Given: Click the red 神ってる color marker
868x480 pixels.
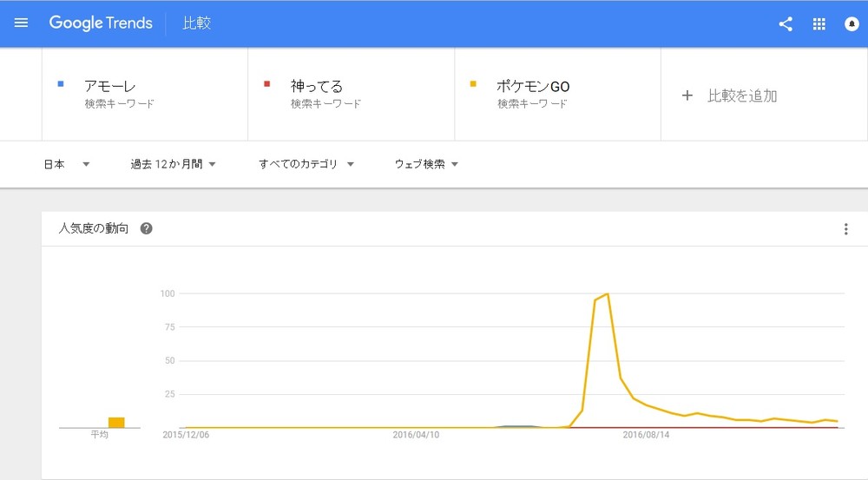Looking at the screenshot, I should [x=266, y=84].
